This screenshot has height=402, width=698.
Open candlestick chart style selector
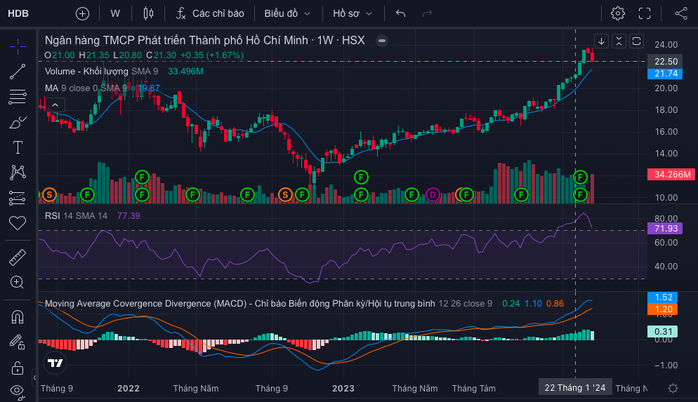click(x=148, y=14)
